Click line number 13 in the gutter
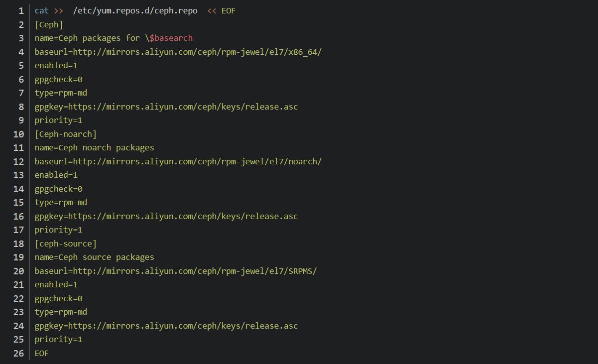The image size is (598, 364). 18,175
